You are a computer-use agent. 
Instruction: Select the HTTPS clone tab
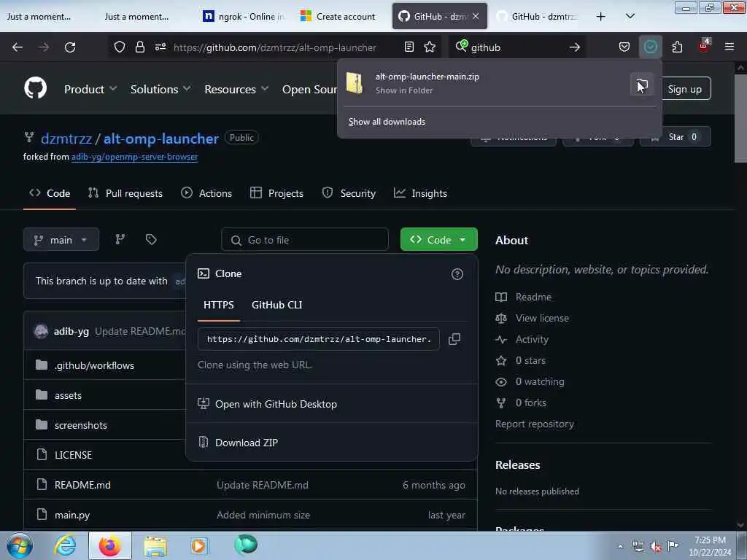coord(219,305)
